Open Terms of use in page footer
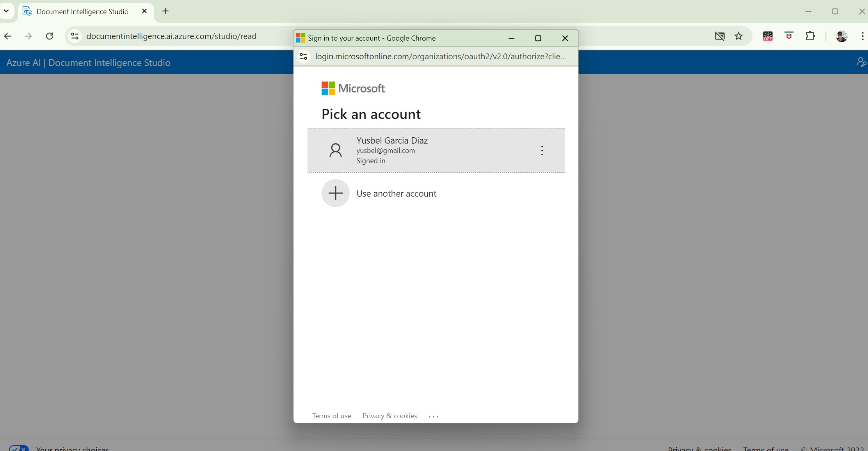 coord(766,449)
